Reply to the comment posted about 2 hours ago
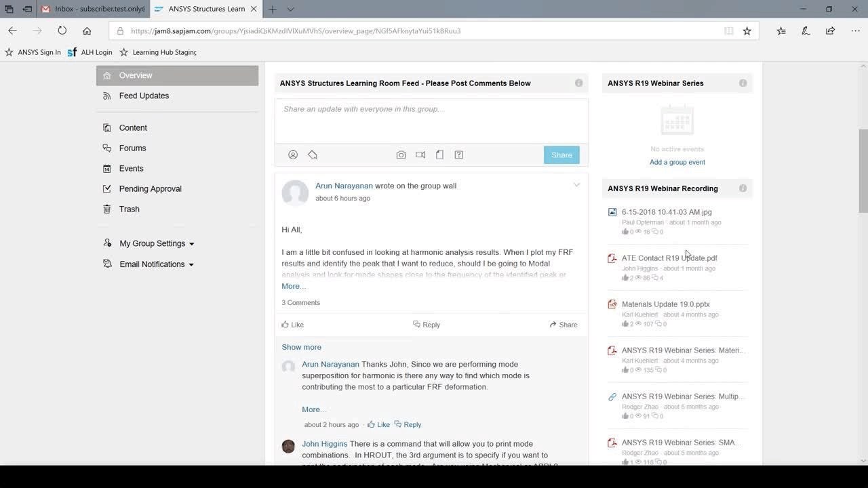868x488 pixels. pos(408,424)
